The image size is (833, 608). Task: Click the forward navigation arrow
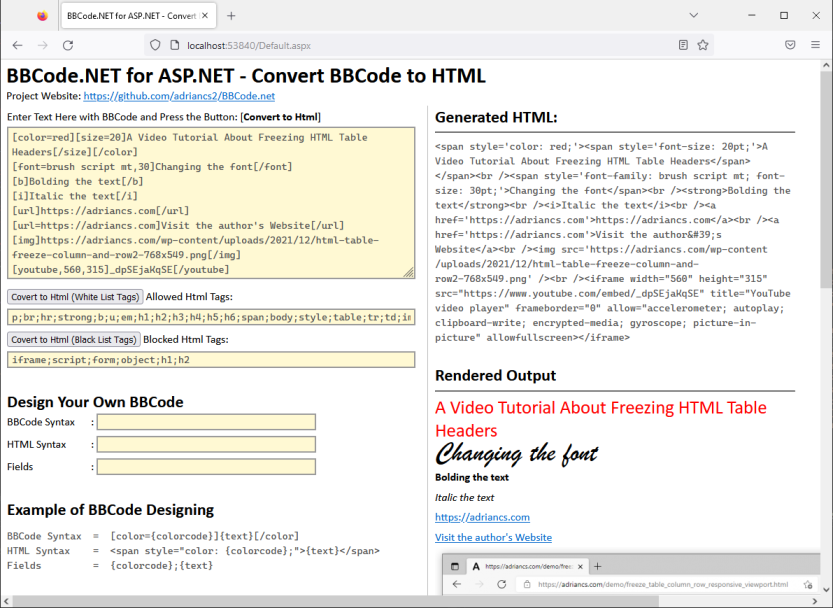(42, 45)
